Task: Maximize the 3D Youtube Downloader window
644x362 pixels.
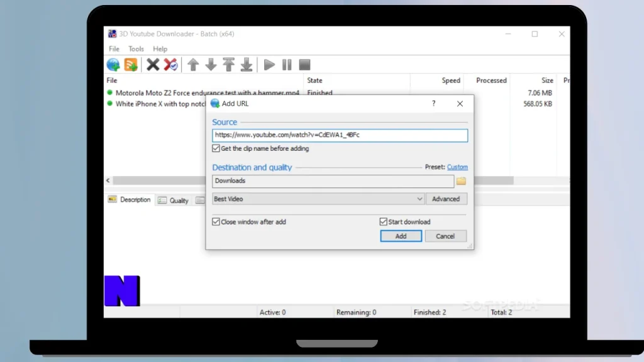Action: (535, 34)
